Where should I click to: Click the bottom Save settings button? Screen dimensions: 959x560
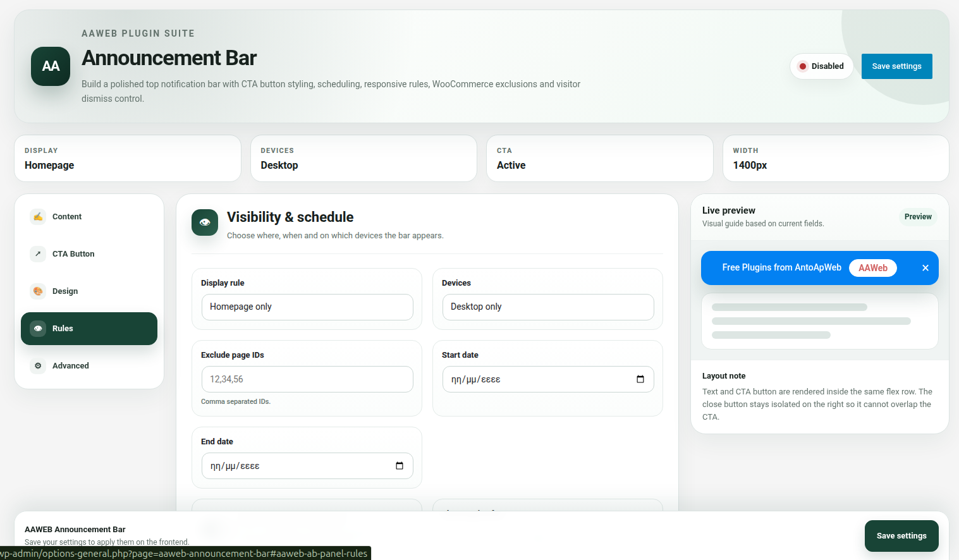click(901, 536)
